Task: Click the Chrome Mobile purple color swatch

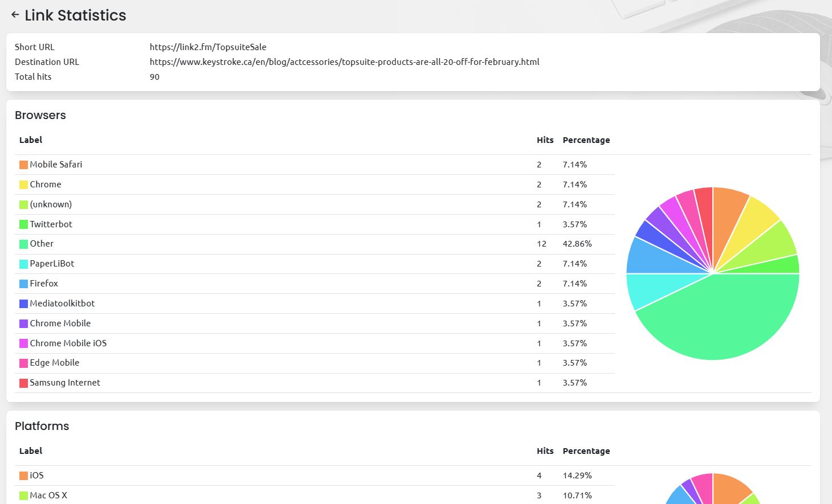Action: (23, 323)
